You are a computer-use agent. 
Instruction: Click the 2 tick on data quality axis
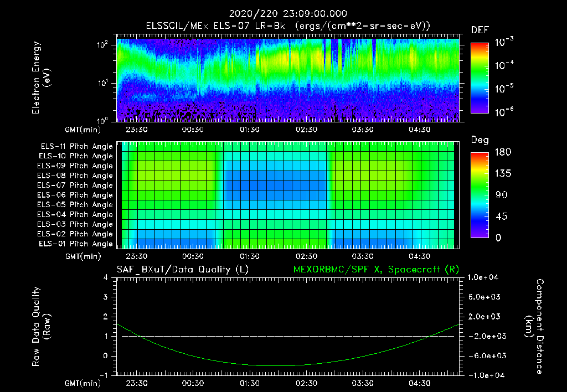(x=106, y=317)
